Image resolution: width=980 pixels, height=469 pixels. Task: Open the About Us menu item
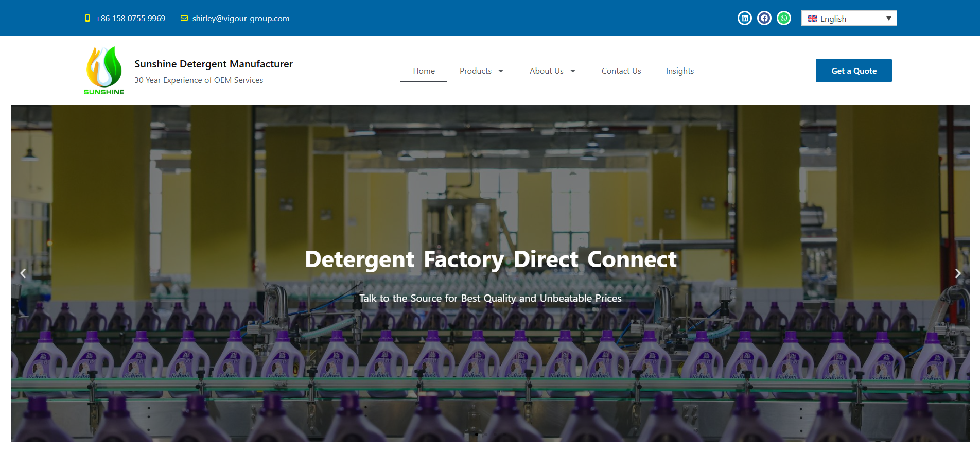pos(547,71)
